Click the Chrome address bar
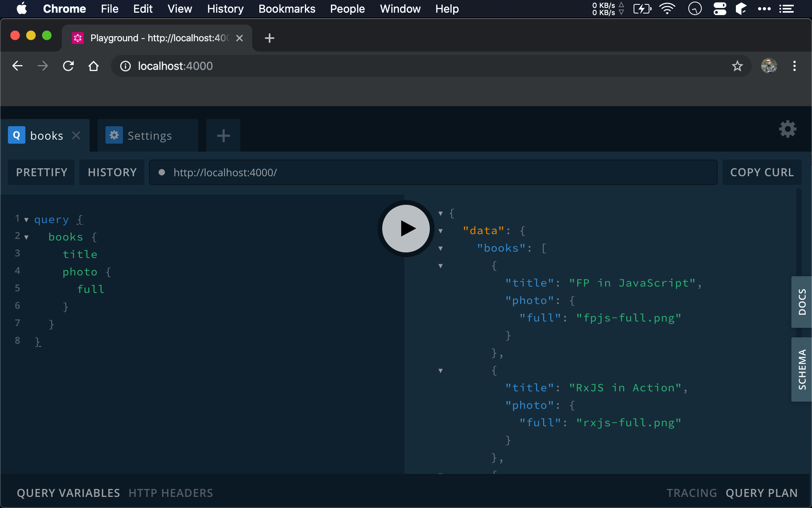Image resolution: width=812 pixels, height=508 pixels. [x=431, y=66]
